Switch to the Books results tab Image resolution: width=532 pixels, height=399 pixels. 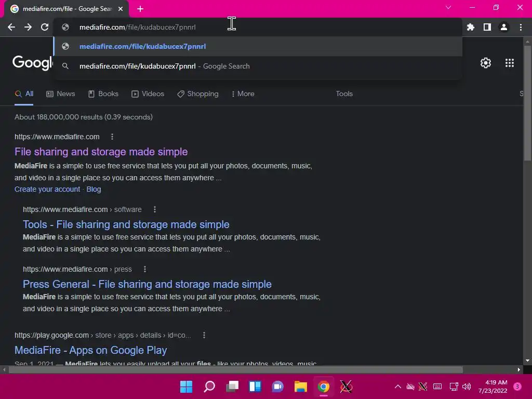tap(103, 94)
